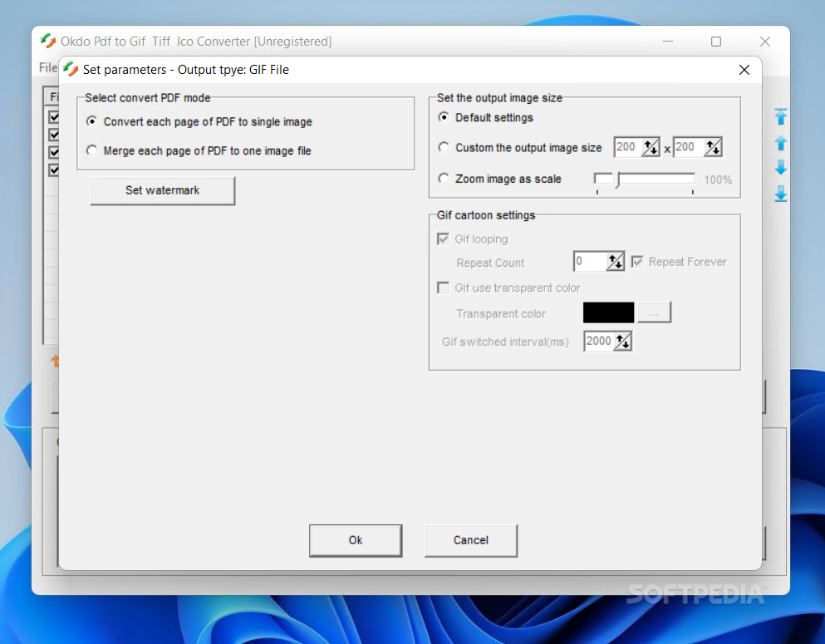
Task: Minimize the Okdo converter main window
Action: click(x=668, y=42)
